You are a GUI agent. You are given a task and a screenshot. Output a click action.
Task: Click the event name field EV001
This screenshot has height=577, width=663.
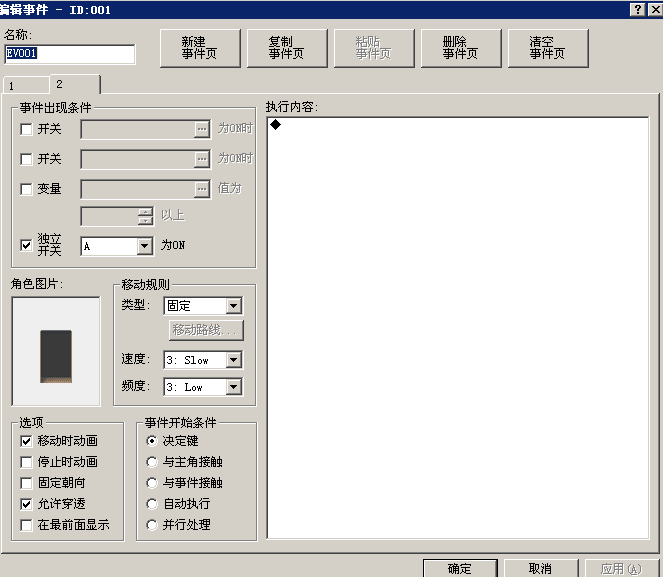tap(70, 54)
